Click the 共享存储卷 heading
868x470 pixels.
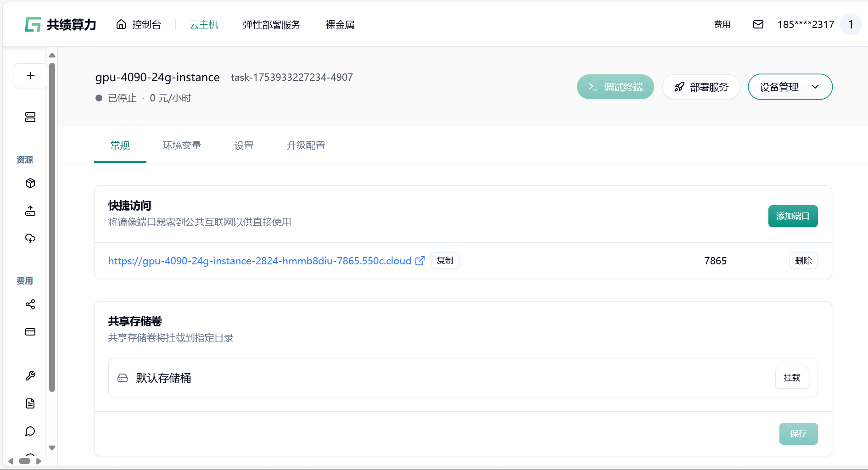[x=135, y=321]
